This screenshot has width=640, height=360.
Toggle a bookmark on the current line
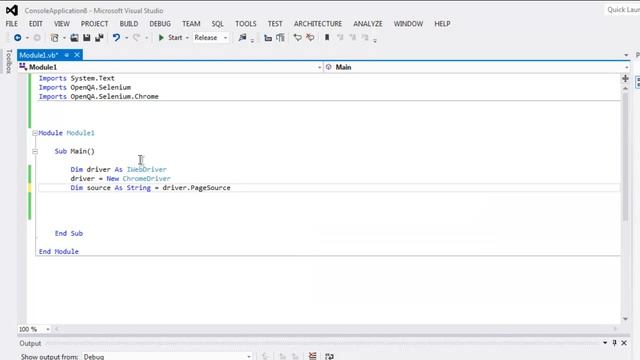pyautogui.click(x=327, y=38)
